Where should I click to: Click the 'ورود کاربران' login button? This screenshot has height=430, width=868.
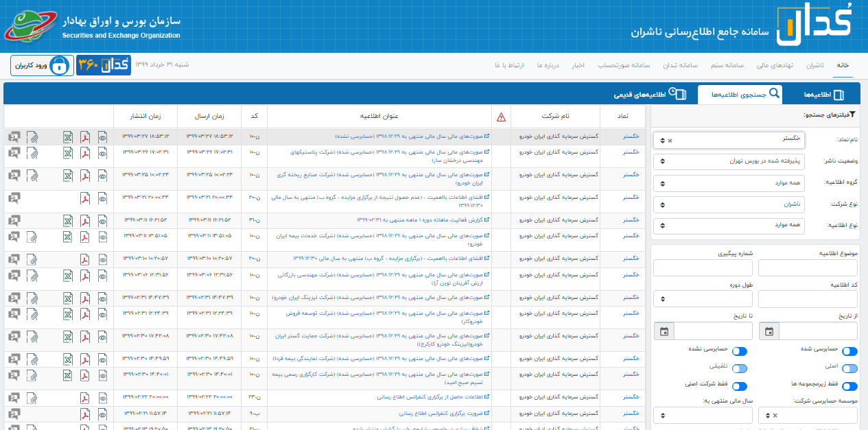pyautogui.click(x=41, y=65)
